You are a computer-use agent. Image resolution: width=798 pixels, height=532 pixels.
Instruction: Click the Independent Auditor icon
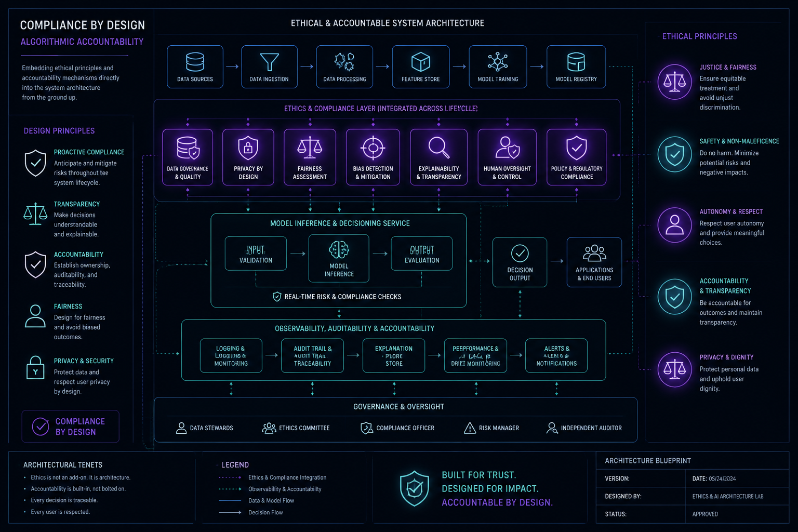click(x=552, y=428)
